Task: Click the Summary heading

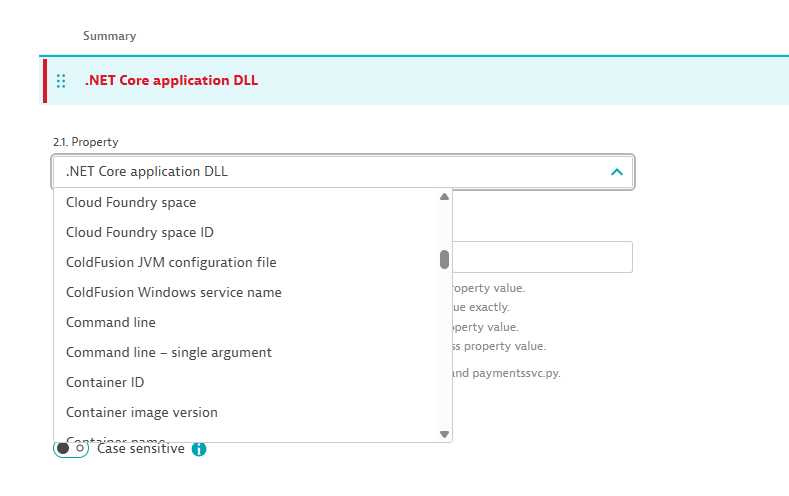Action: (110, 36)
